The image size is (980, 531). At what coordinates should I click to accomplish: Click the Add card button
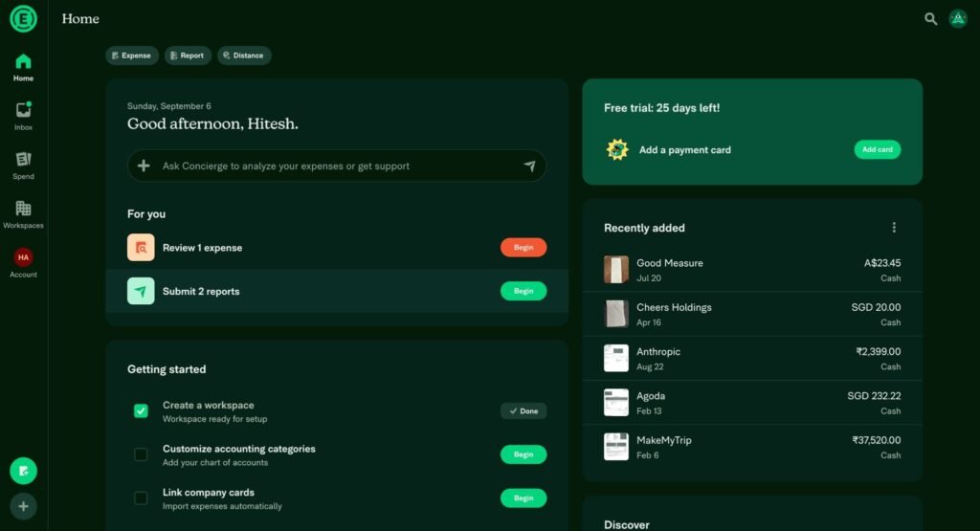[x=878, y=149]
